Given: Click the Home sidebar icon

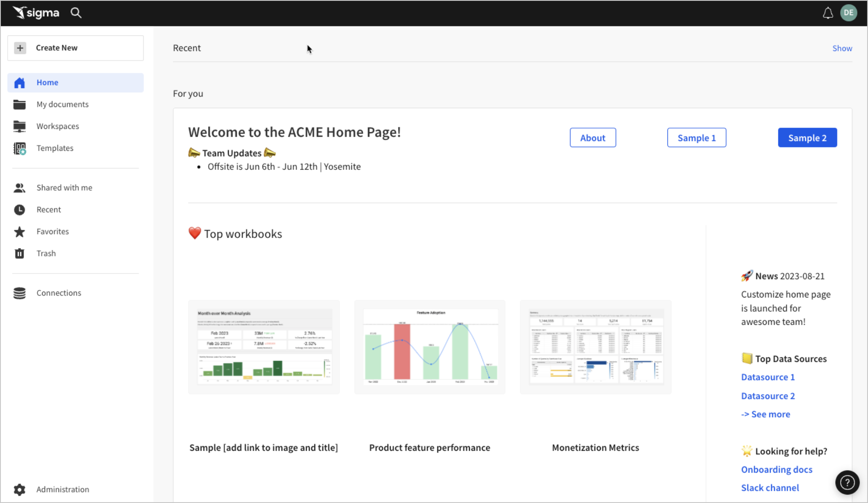Looking at the screenshot, I should (20, 82).
